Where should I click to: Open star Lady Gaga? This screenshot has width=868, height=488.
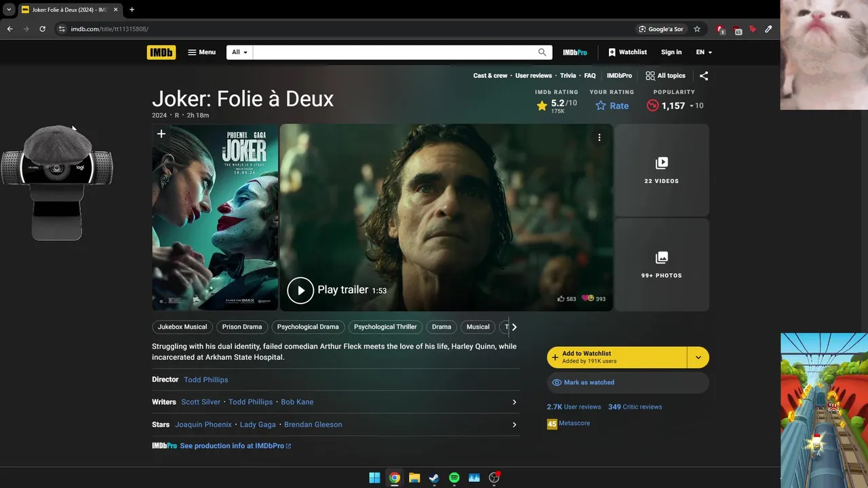258,424
